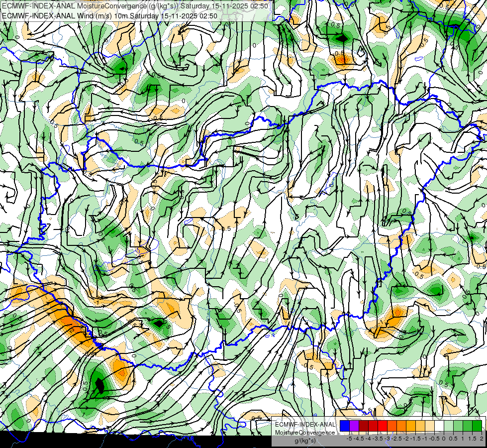Click the light green swatch between 0.5 and 1

point(458,426)
